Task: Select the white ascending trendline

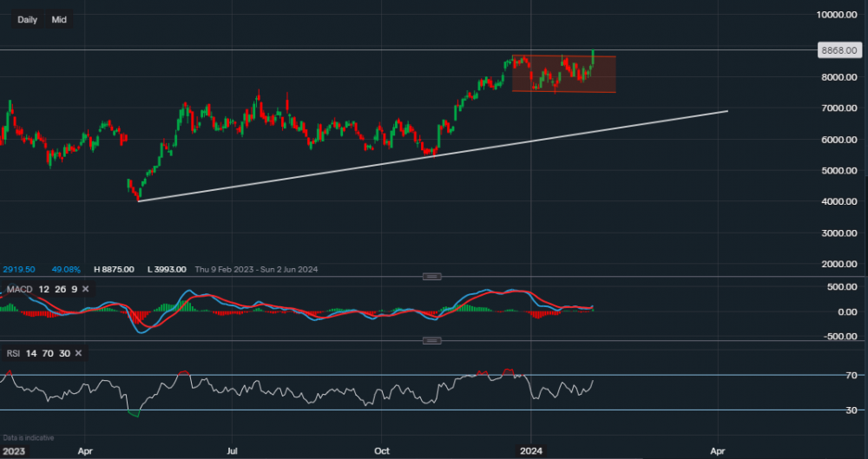Action: pyautogui.click(x=434, y=155)
